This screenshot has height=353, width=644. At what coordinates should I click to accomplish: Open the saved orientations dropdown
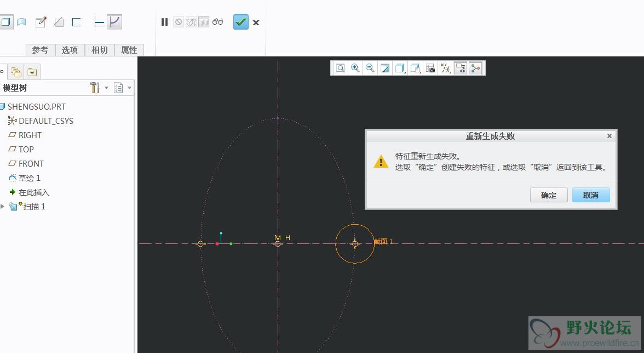point(415,68)
